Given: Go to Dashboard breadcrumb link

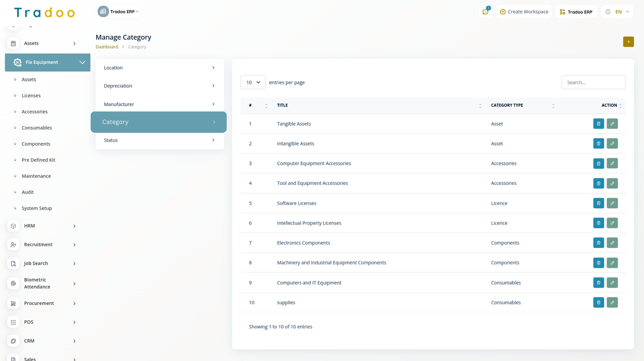Looking at the screenshot, I should [107, 47].
